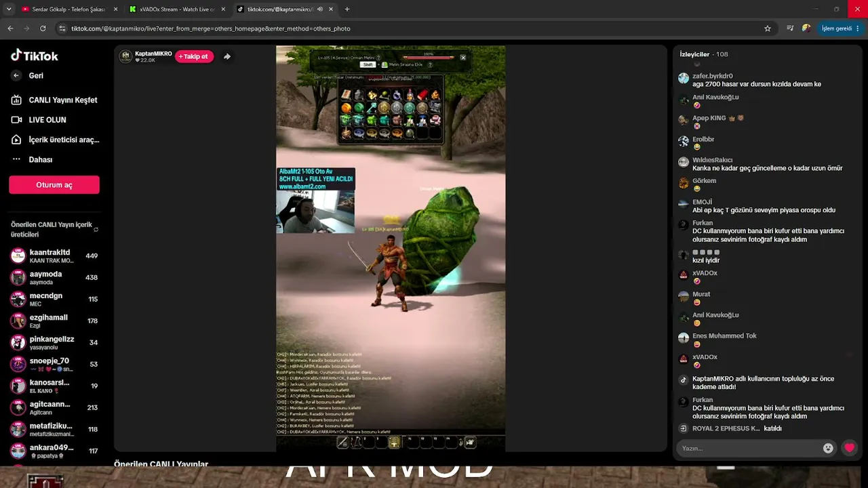868x488 pixels.
Task: Select the red book item
Action: click(x=422, y=95)
